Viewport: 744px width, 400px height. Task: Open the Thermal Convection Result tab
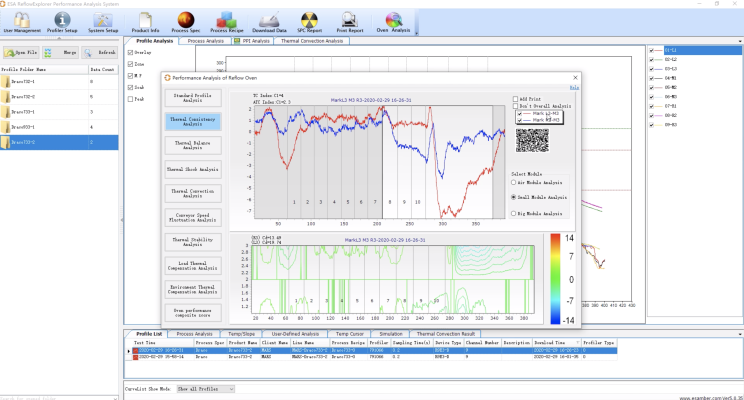pyautogui.click(x=444, y=333)
